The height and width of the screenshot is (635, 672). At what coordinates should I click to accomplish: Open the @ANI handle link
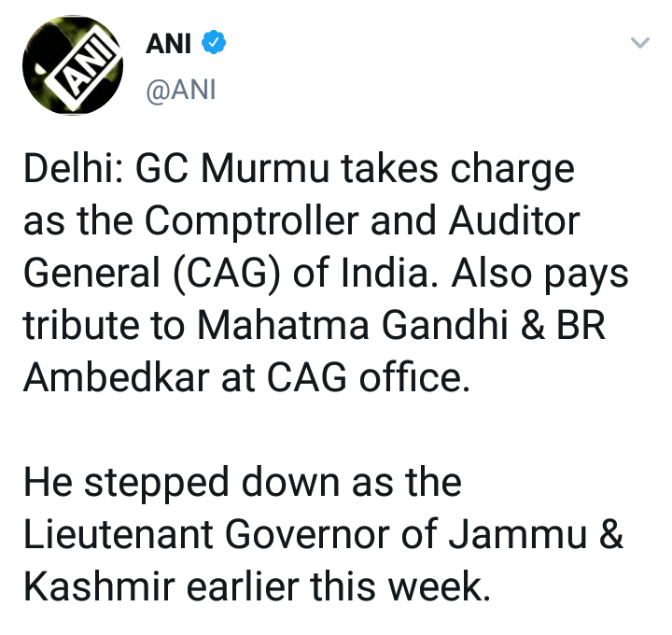tap(181, 92)
